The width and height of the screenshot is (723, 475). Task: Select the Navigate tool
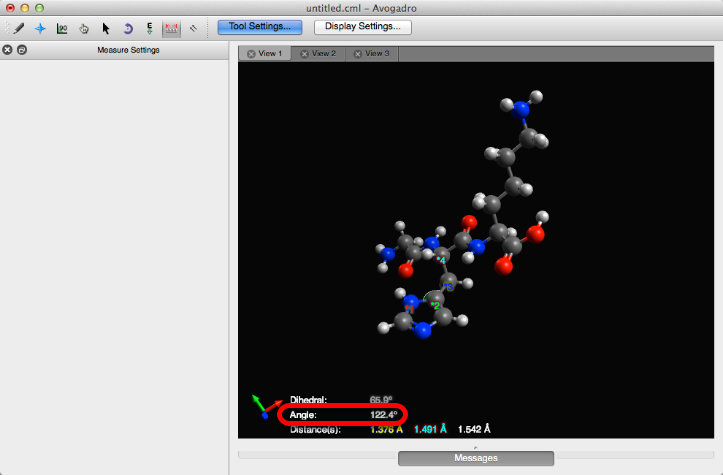(x=40, y=28)
